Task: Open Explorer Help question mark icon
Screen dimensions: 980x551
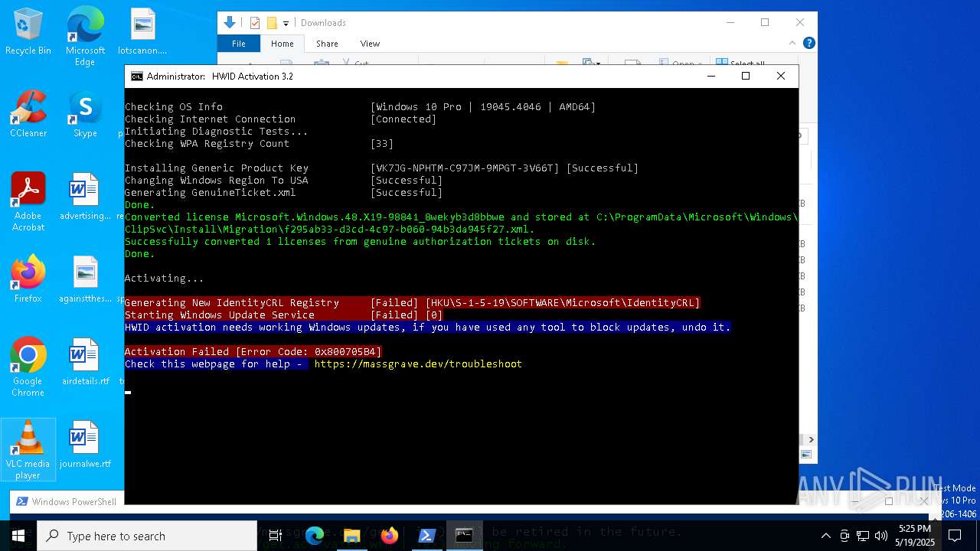Action: [x=808, y=44]
